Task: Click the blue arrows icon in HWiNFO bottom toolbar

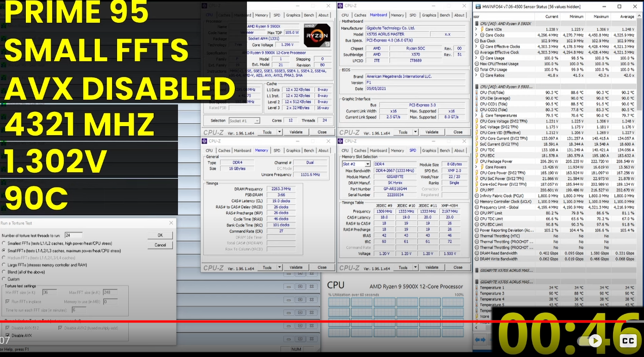Action: [x=480, y=339]
